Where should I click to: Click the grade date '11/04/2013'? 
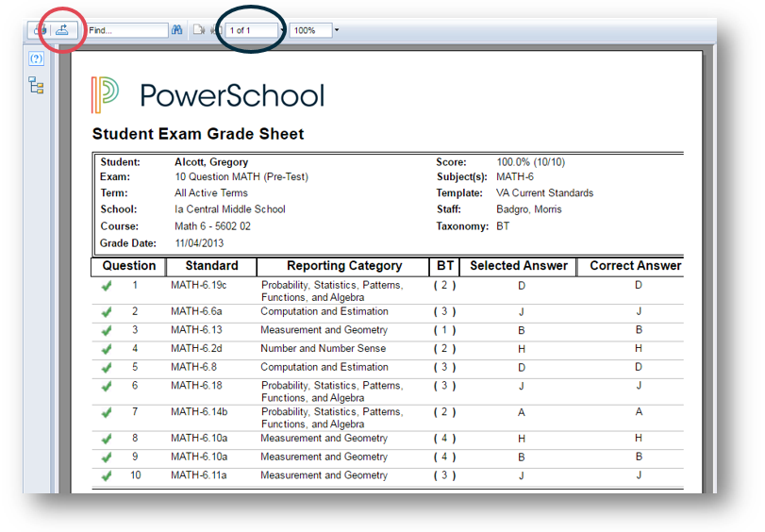[x=199, y=243]
